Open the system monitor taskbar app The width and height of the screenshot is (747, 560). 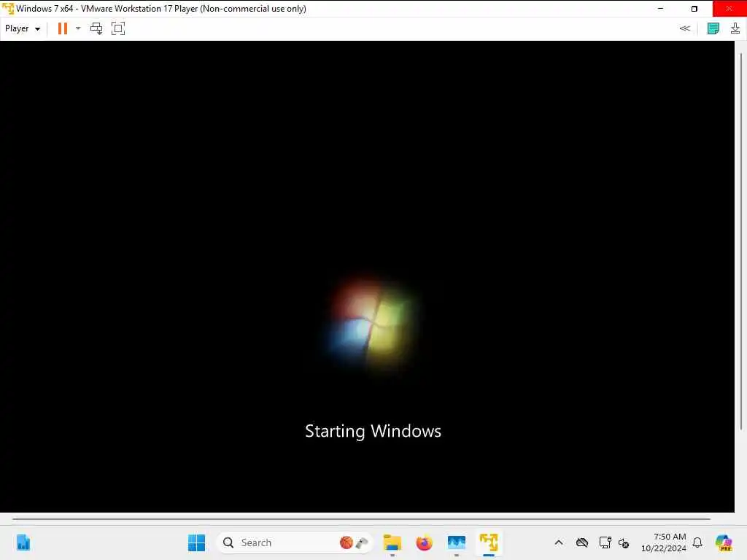(x=457, y=542)
